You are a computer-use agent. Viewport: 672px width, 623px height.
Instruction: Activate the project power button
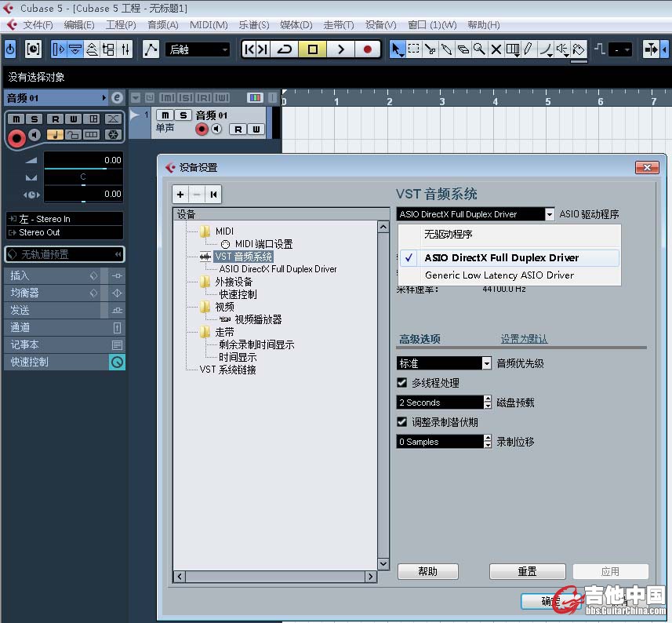(x=10, y=49)
